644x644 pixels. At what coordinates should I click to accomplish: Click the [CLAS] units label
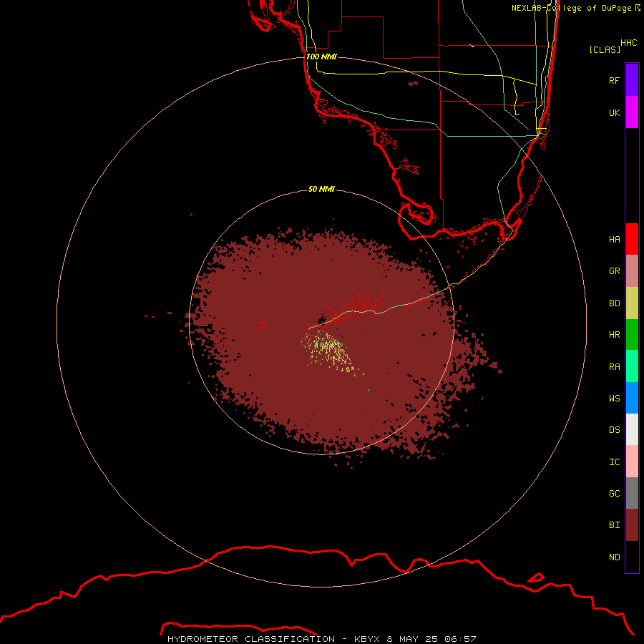pyautogui.click(x=605, y=49)
